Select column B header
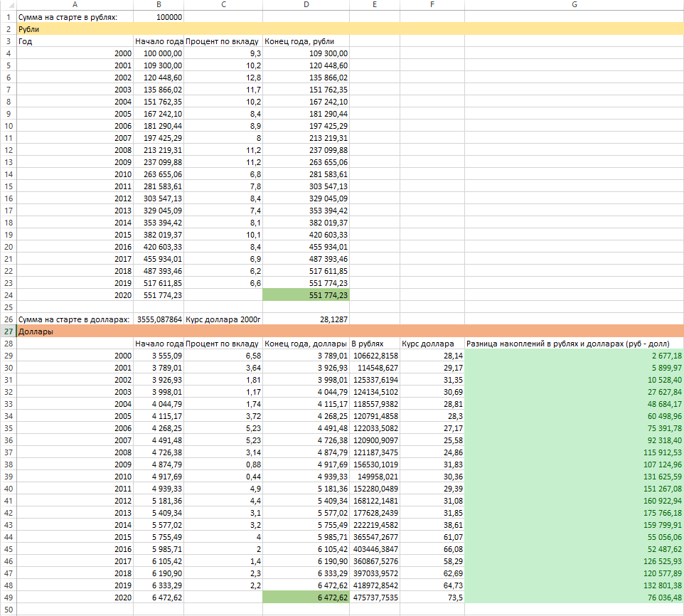This screenshot has width=684, height=616. click(159, 5)
